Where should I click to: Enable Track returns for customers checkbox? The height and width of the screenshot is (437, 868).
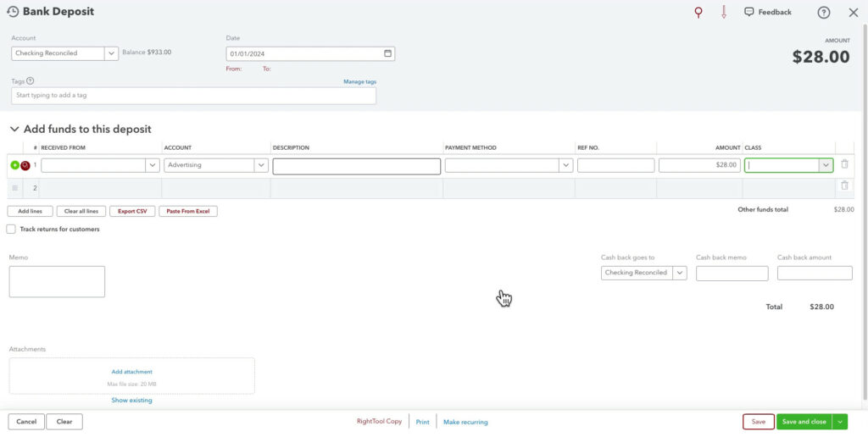11,230
